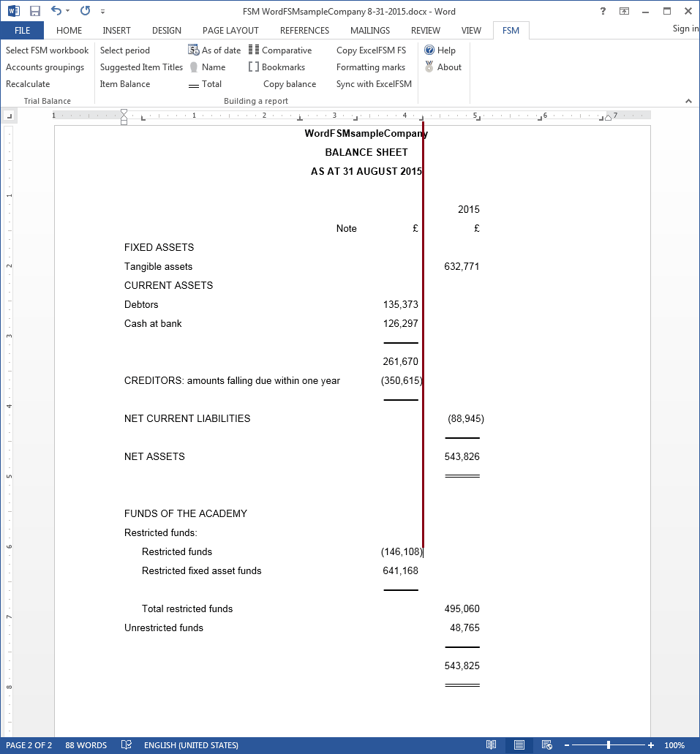Click the Undo arrow icon
700x754 pixels.
click(56, 10)
